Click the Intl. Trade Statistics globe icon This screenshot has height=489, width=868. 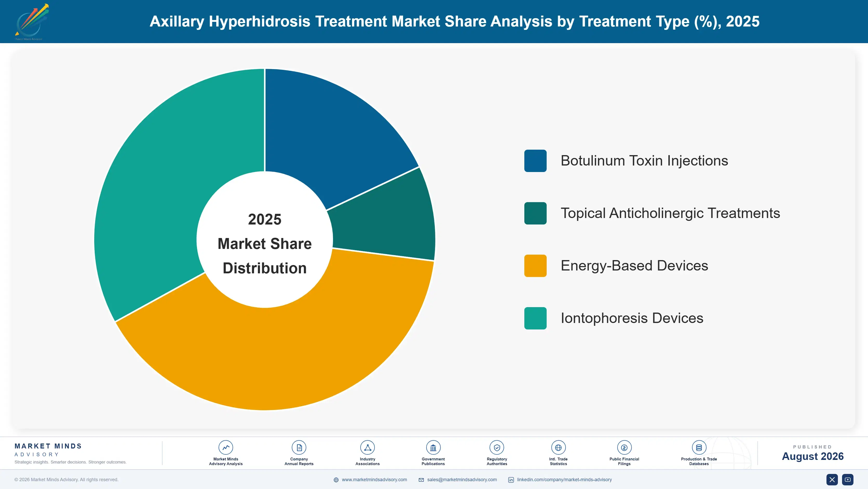(558, 447)
